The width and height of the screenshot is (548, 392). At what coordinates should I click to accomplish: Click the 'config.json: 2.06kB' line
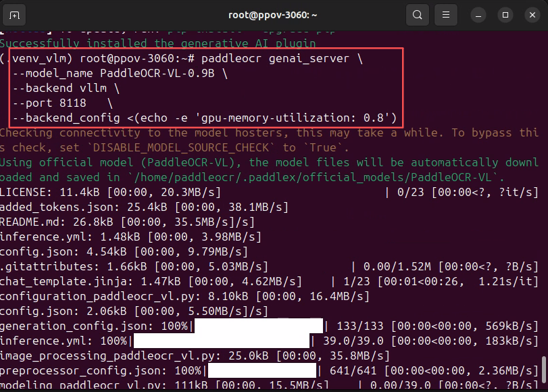[x=134, y=311]
